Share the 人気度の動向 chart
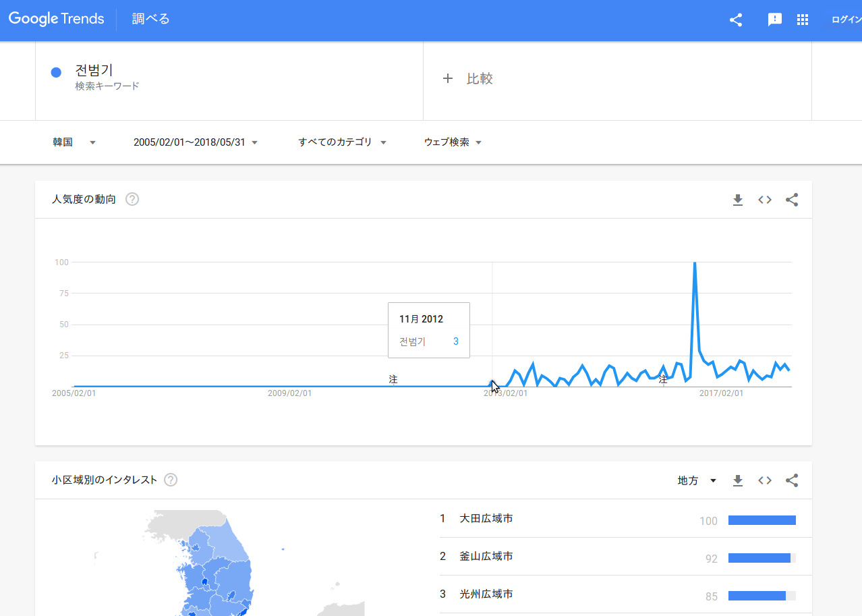 pos(792,200)
